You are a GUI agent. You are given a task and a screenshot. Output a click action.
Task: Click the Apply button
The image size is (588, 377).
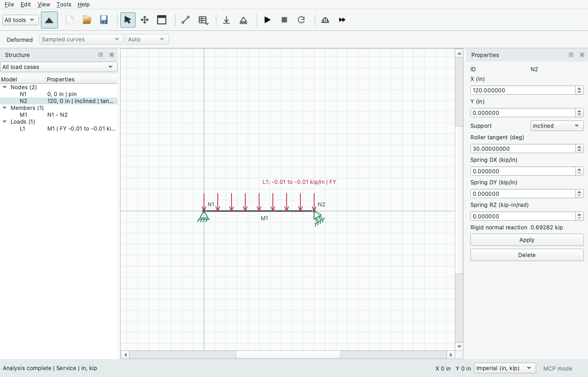click(527, 240)
